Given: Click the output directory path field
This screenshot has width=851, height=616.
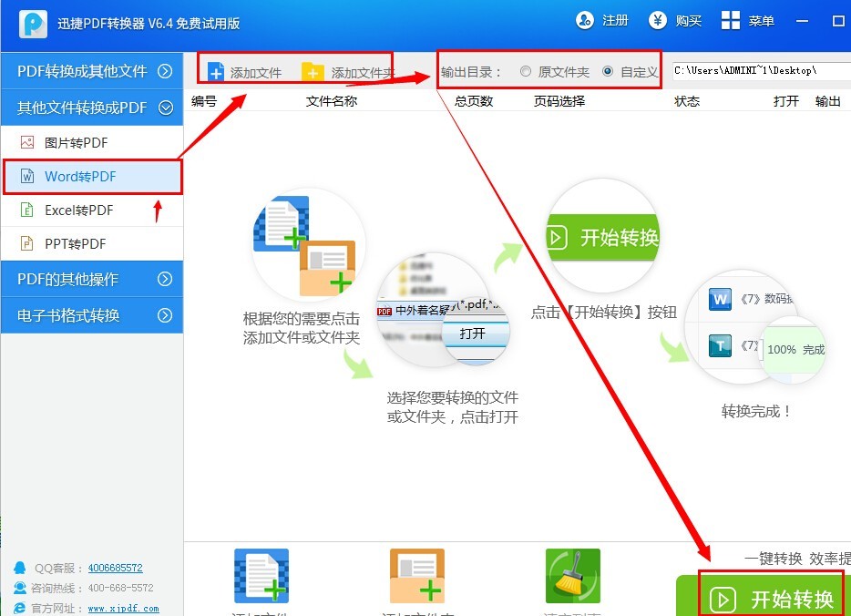Looking at the screenshot, I should [761, 70].
